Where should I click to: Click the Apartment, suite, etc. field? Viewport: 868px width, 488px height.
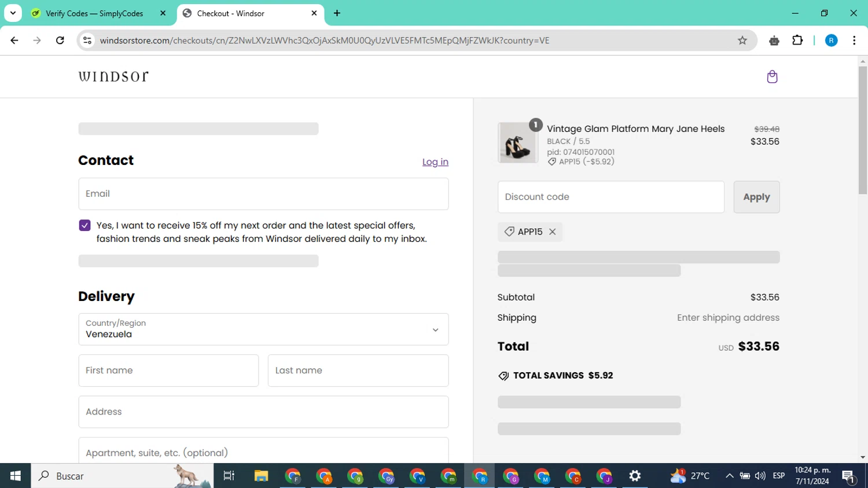[x=263, y=450]
